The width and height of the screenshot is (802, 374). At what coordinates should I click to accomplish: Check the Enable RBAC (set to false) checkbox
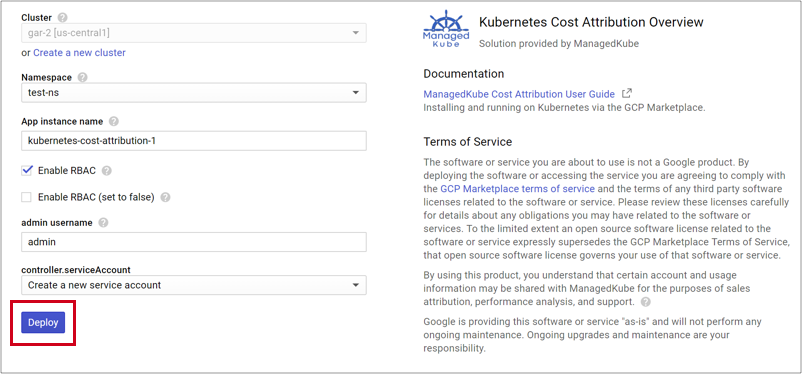[x=27, y=197]
